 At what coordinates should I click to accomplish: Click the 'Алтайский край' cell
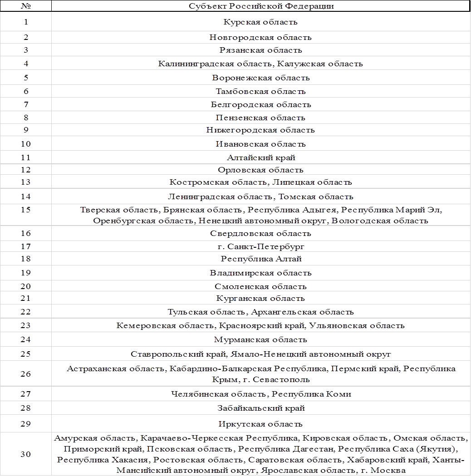[x=261, y=157]
